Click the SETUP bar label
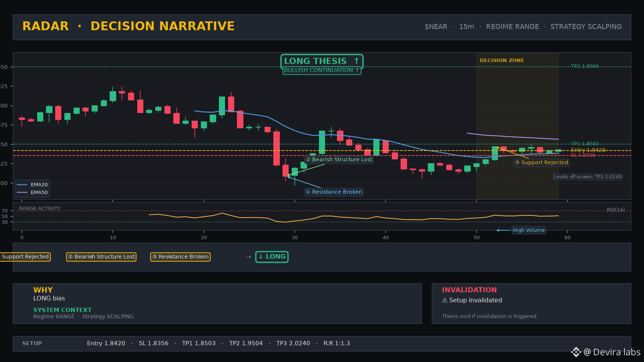Viewport: 644px width, 362px height. (x=32, y=343)
